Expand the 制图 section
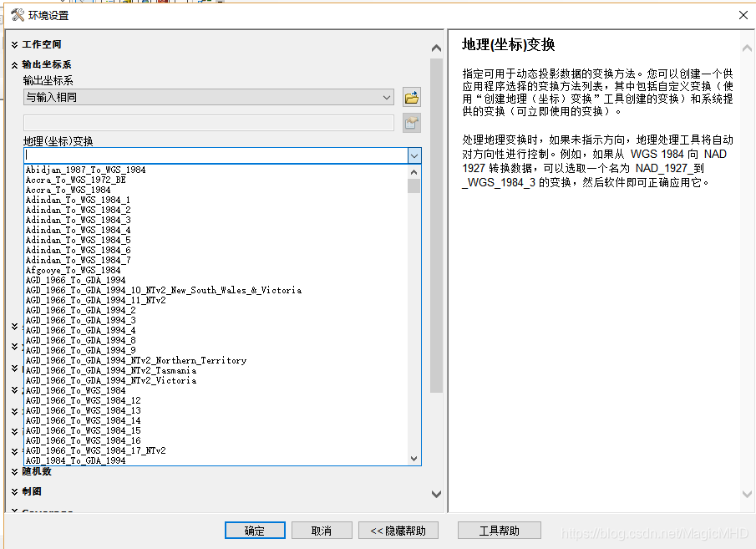The width and height of the screenshot is (756, 549). [15, 491]
